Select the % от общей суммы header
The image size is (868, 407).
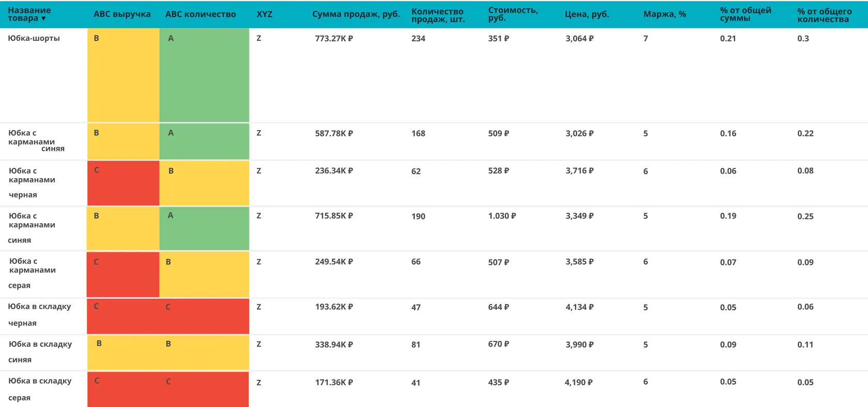(x=745, y=14)
